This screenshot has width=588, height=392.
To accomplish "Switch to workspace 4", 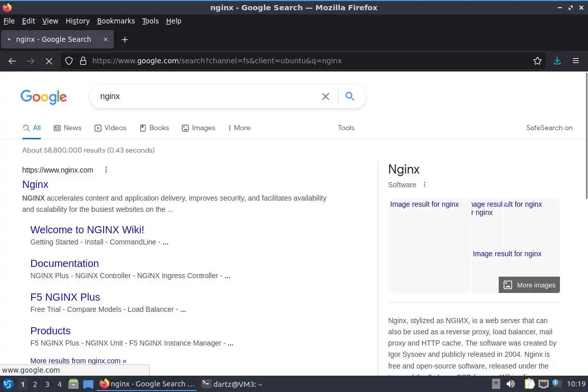I will click(x=59, y=384).
